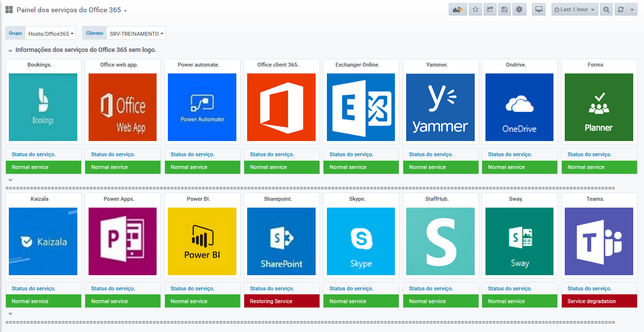
Task: Expand chevron below second status row
Action: click(x=10, y=314)
